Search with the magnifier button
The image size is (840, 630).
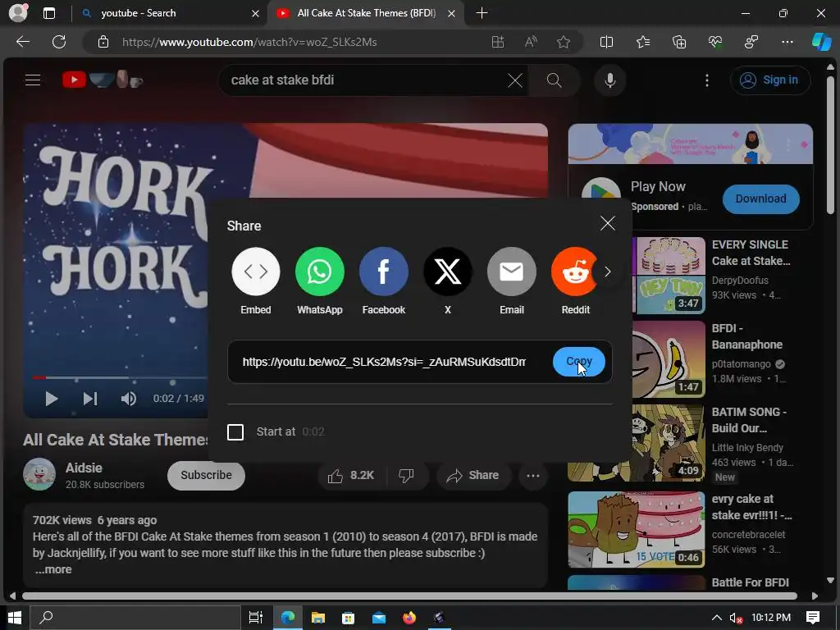[554, 80]
